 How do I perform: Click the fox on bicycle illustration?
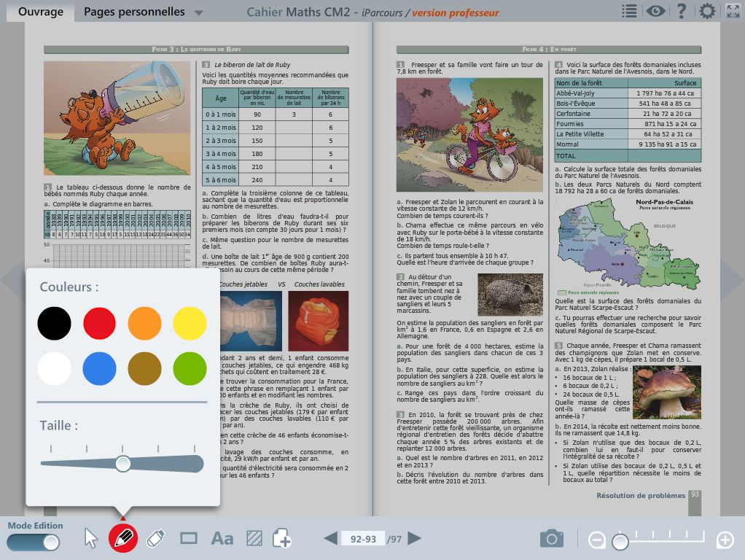(469, 135)
